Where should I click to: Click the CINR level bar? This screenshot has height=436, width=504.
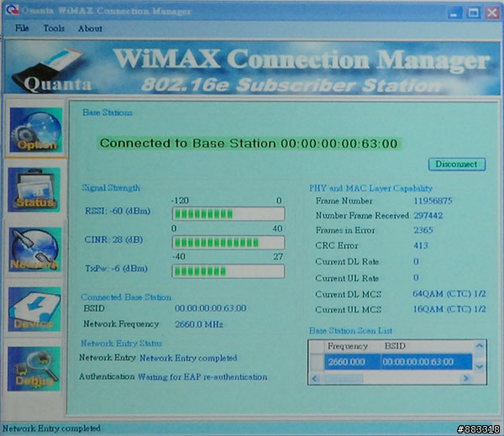coord(228,243)
